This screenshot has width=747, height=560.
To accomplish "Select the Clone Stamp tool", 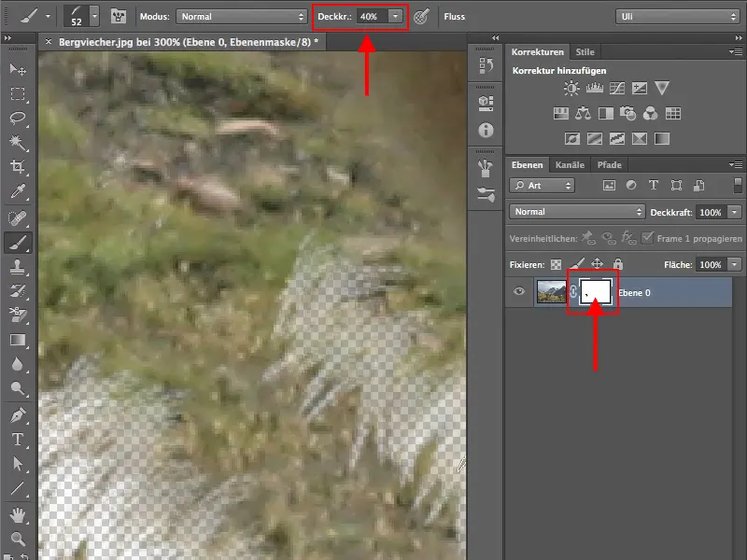I will tap(18, 267).
